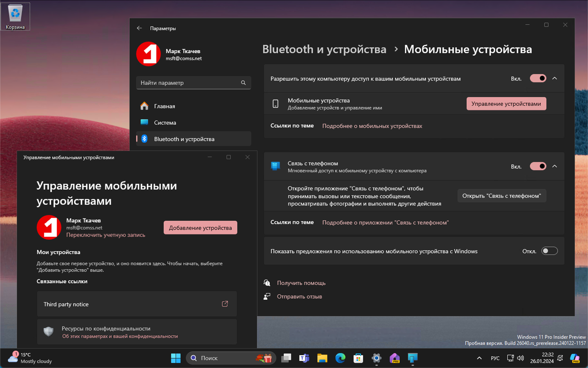
Task: Click the Phone Link app icon
Action: pyautogui.click(x=276, y=166)
